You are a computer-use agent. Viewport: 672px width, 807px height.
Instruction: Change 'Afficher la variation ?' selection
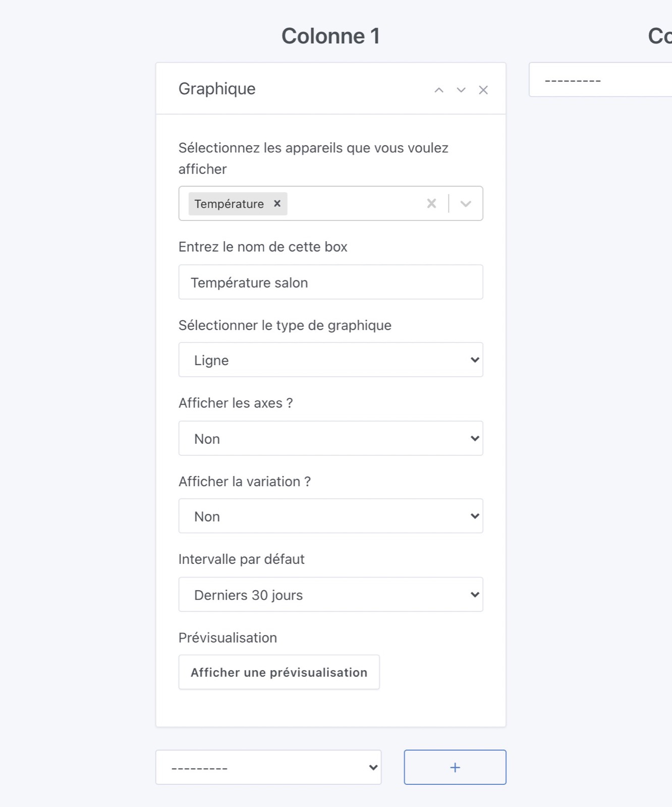(x=330, y=515)
